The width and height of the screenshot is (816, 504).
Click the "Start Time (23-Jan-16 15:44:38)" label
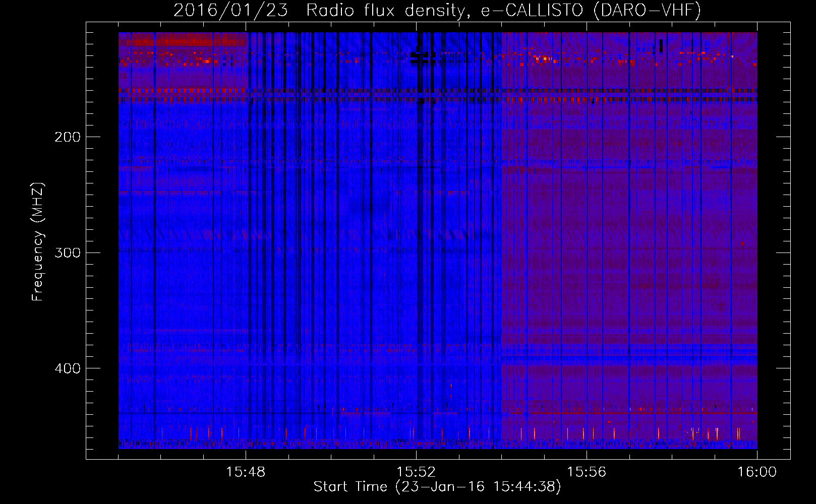coord(437,487)
